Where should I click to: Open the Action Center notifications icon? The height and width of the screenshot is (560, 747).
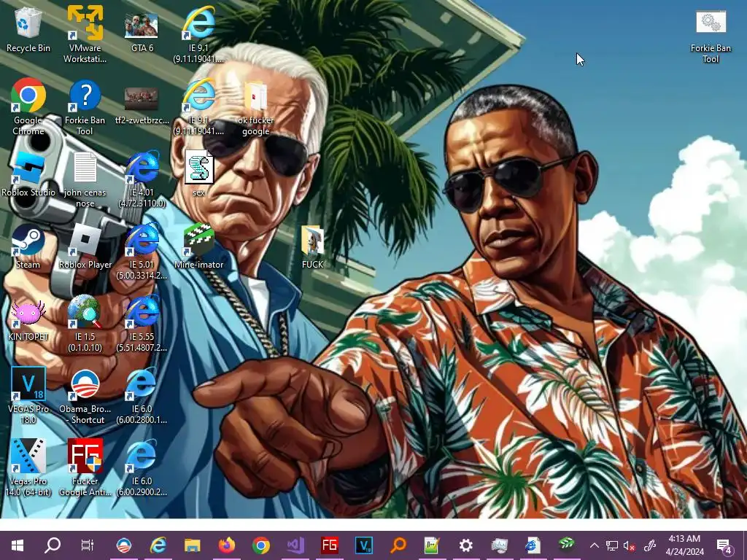pos(724,545)
